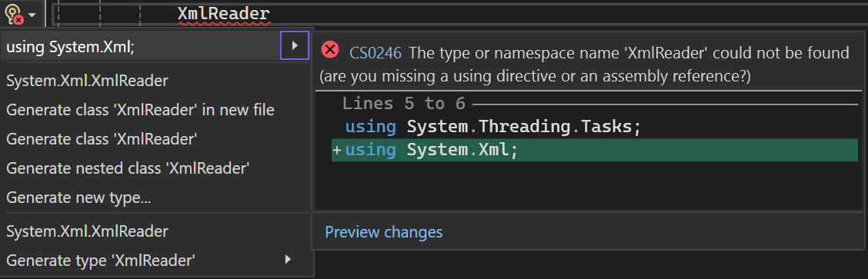Screen dimensions: 868x279
Task: Open the 'Generate new type...' dialog option
Action: [x=78, y=198]
